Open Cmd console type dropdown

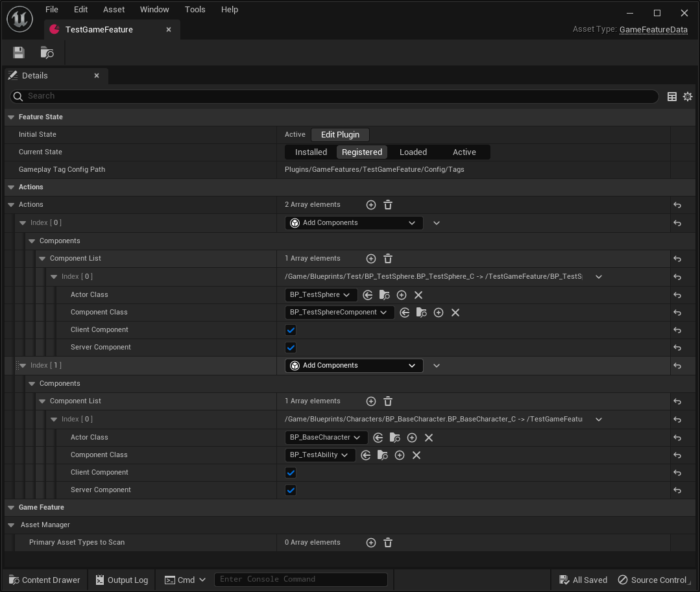(x=185, y=580)
